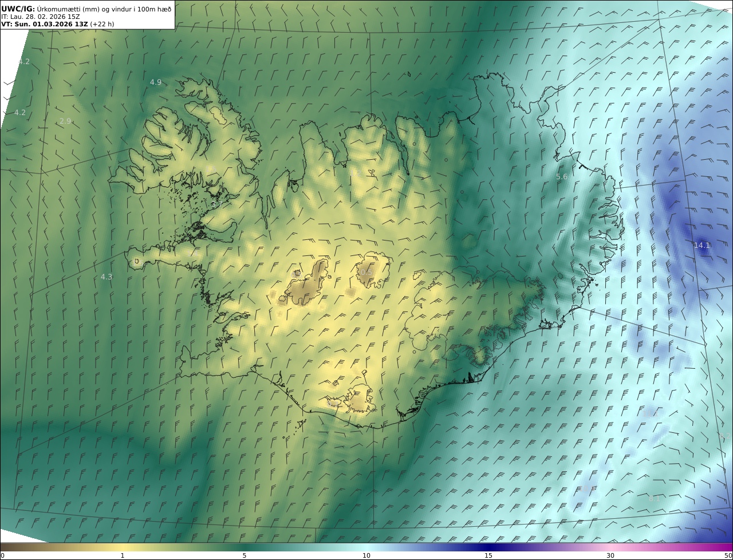
Task: Click the 14.1 maximum value label offshore
Action: point(702,245)
